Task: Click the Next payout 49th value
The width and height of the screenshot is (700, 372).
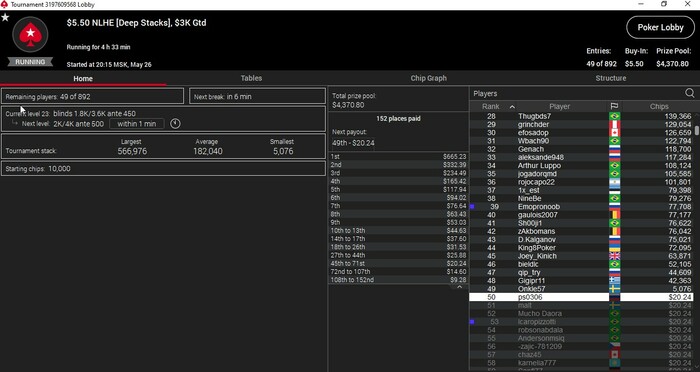Action: [353, 143]
